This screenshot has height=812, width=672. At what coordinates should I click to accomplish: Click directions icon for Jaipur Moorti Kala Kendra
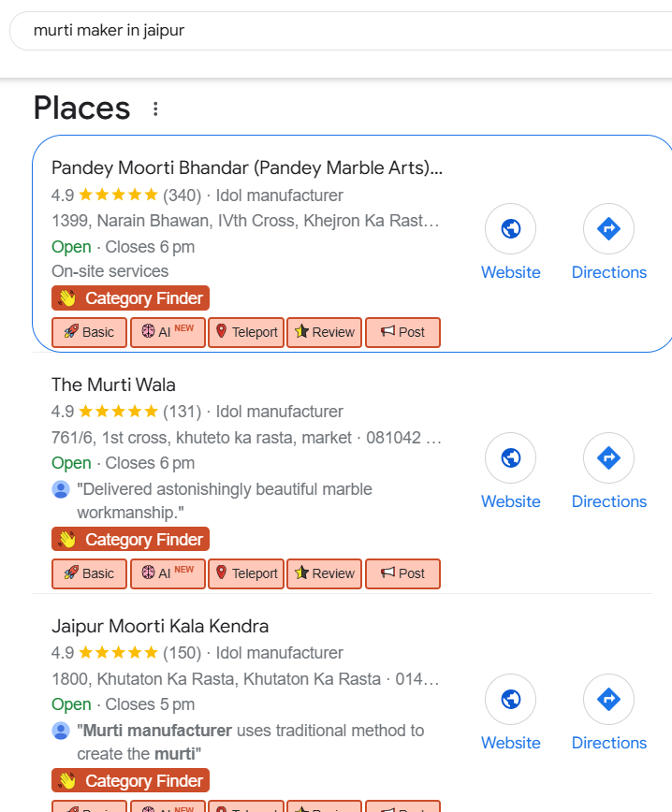[608, 699]
